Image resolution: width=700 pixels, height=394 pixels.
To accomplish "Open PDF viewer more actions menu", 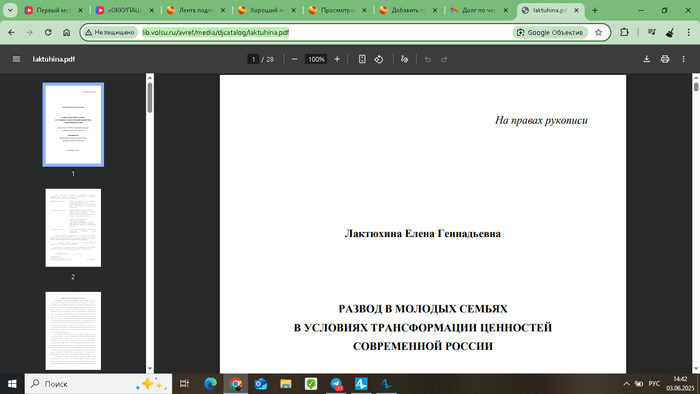I will click(683, 59).
